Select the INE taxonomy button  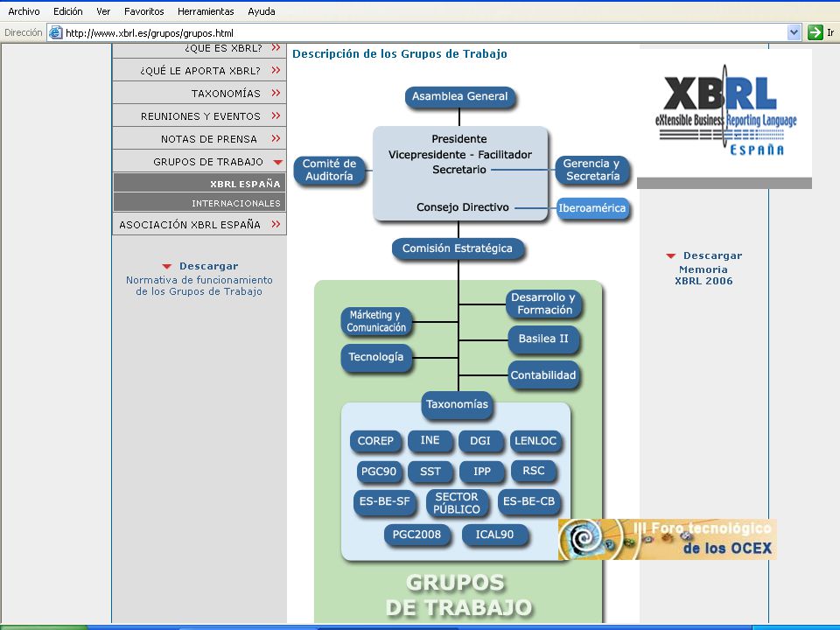(x=430, y=440)
